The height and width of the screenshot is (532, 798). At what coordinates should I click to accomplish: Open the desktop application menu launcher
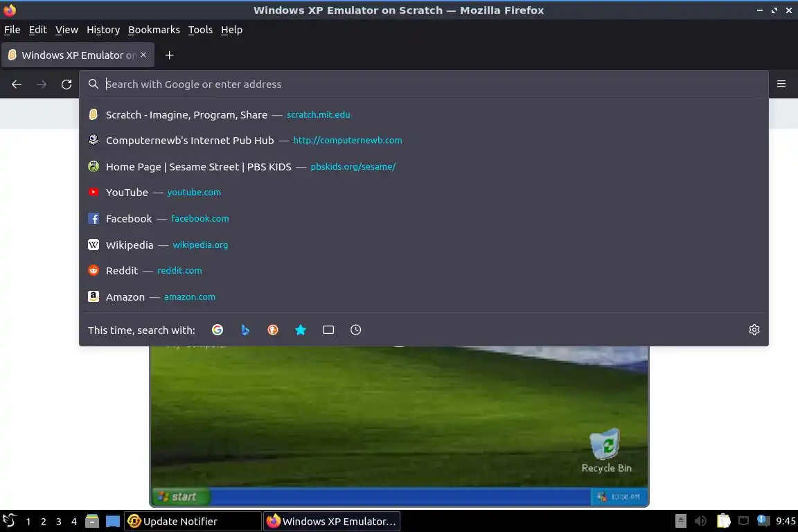pyautogui.click(x=9, y=521)
